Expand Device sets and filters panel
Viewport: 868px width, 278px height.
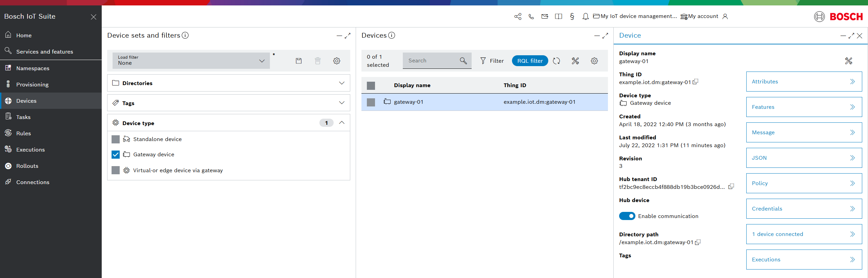click(348, 36)
